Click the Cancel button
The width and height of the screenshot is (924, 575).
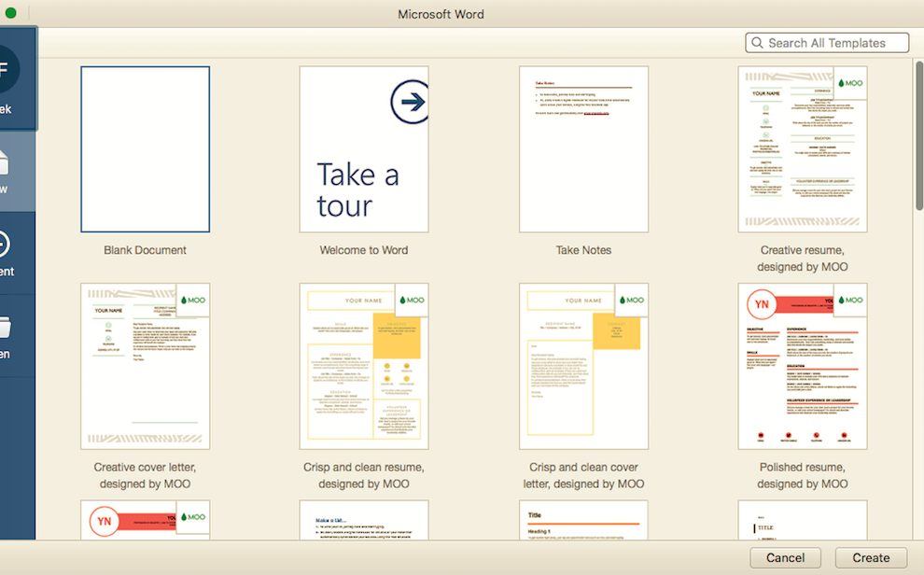pos(785,558)
